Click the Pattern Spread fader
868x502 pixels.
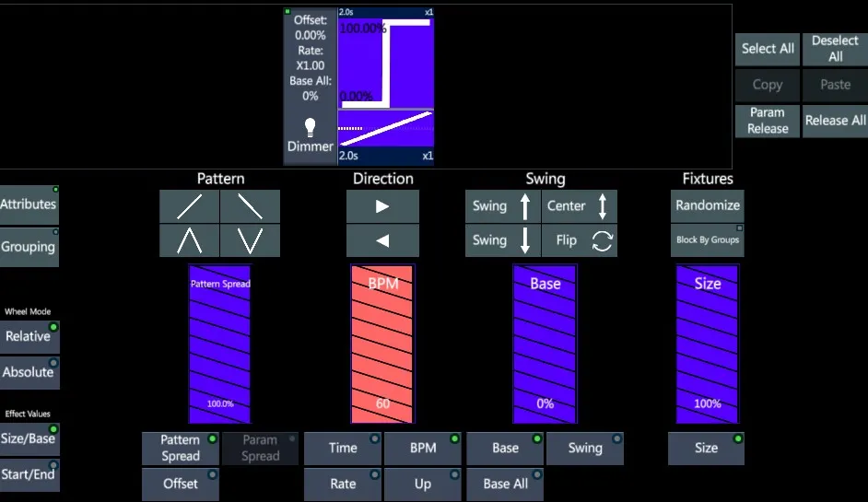click(x=220, y=344)
